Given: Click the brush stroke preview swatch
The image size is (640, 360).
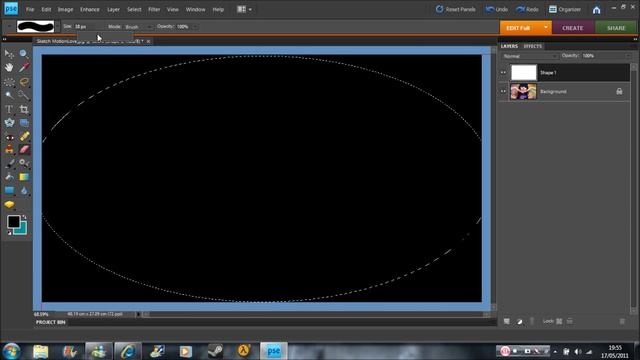Looking at the screenshot, I should pos(35,27).
